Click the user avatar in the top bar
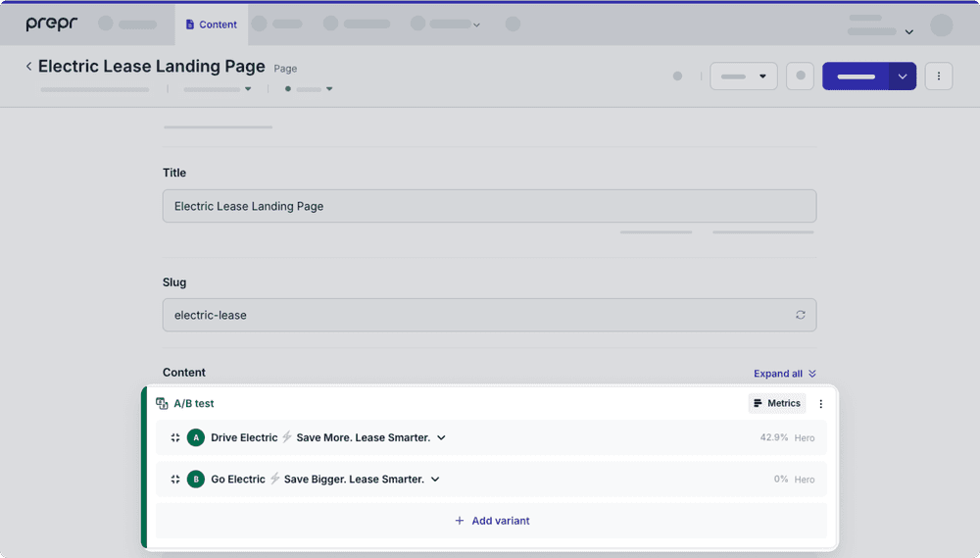 [941, 25]
